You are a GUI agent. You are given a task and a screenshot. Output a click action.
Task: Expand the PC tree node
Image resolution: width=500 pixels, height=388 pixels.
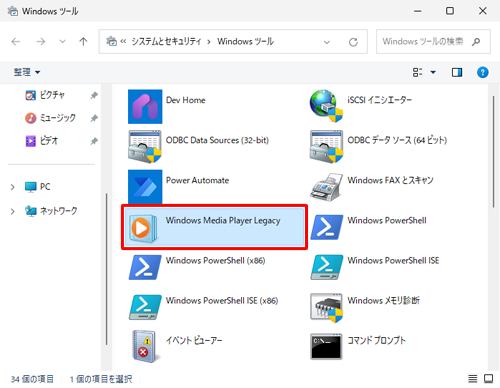pyautogui.click(x=12, y=187)
